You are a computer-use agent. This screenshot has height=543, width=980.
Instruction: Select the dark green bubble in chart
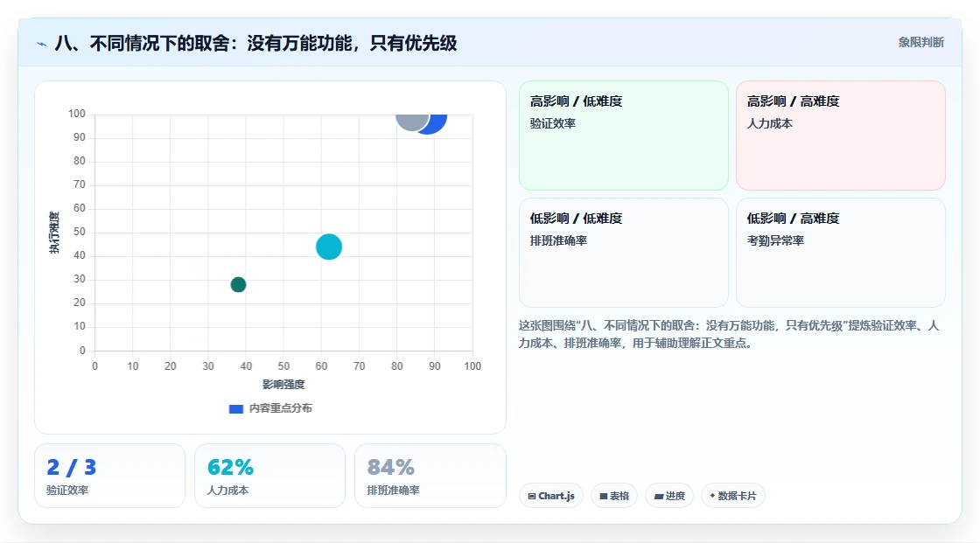[x=238, y=285]
